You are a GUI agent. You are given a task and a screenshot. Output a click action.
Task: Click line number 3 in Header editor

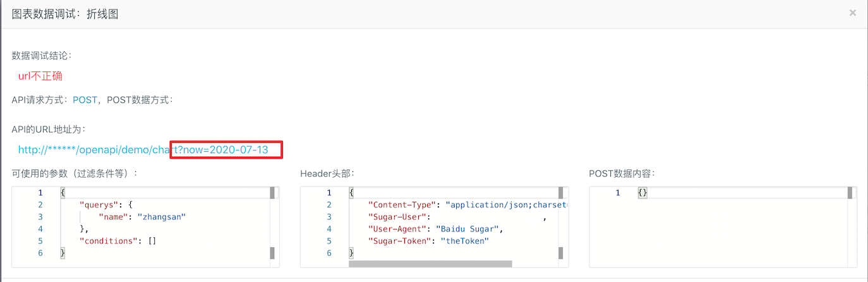click(329, 217)
